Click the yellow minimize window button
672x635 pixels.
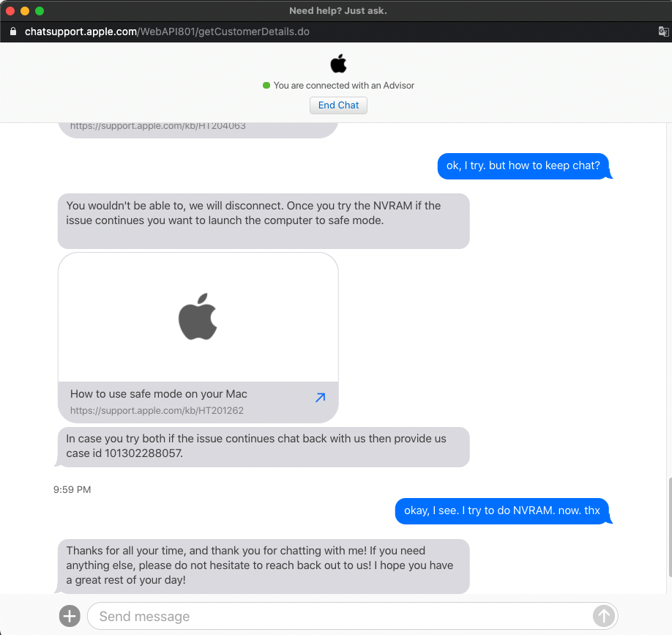pyautogui.click(x=25, y=11)
